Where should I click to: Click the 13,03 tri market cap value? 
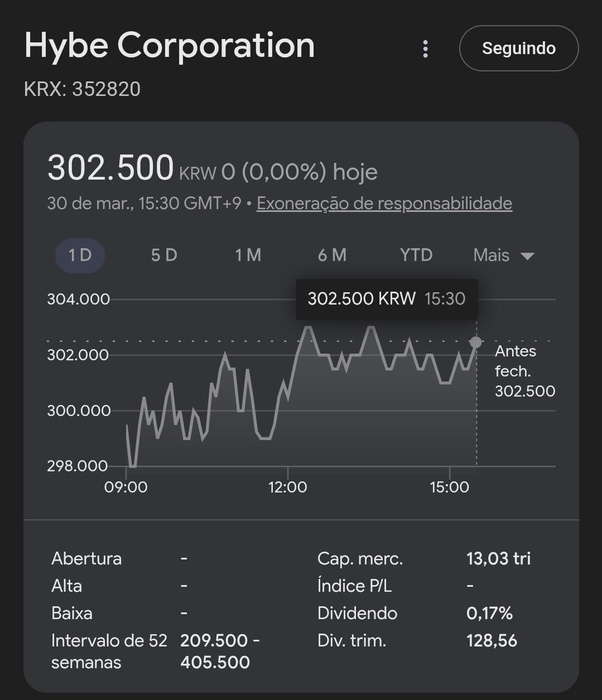[499, 559]
